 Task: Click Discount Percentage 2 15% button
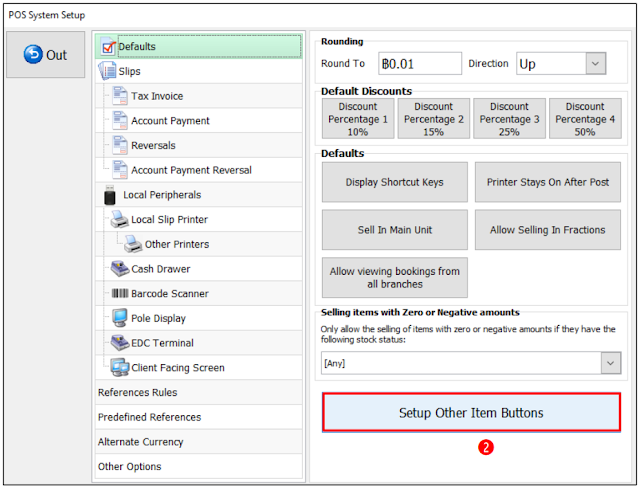pos(433,119)
